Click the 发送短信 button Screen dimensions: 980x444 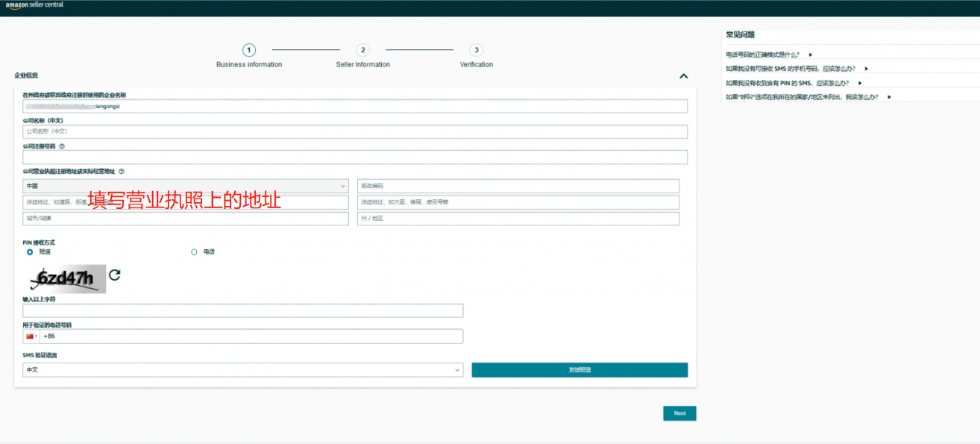(x=579, y=370)
